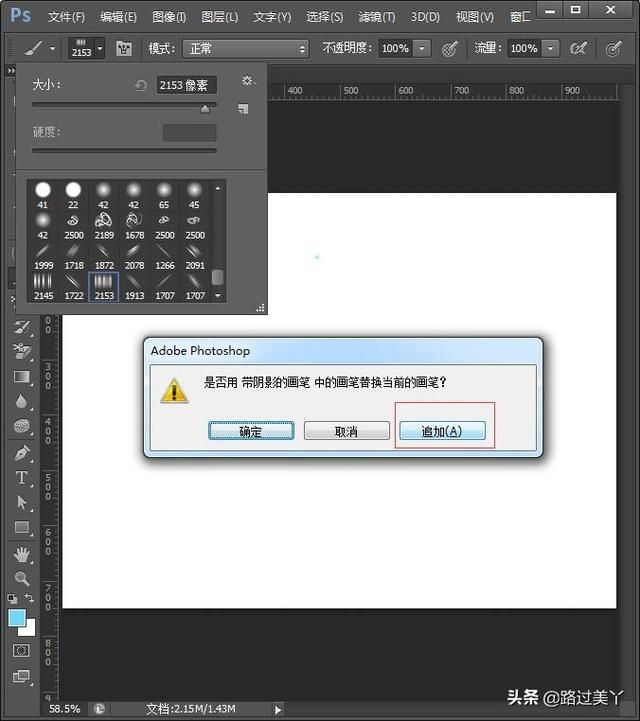This screenshot has height=721, width=640.
Task: Select the zoom magnifier tool
Action: pyautogui.click(x=22, y=578)
